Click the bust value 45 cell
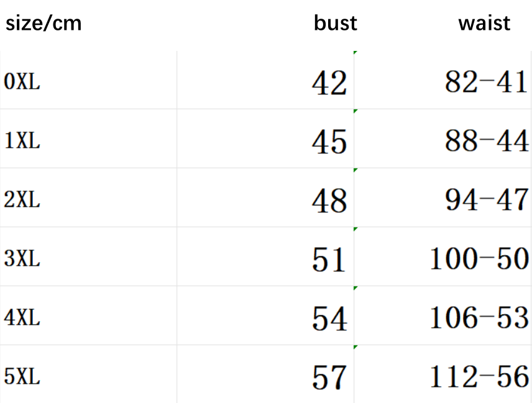The width and height of the screenshot is (532, 403). (329, 142)
